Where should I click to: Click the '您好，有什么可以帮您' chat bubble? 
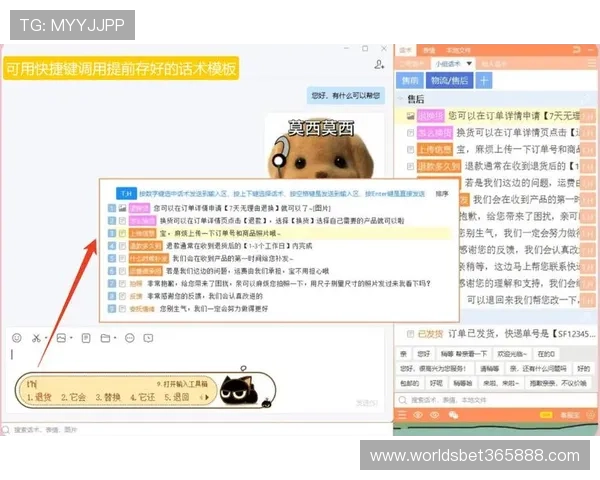coord(346,95)
